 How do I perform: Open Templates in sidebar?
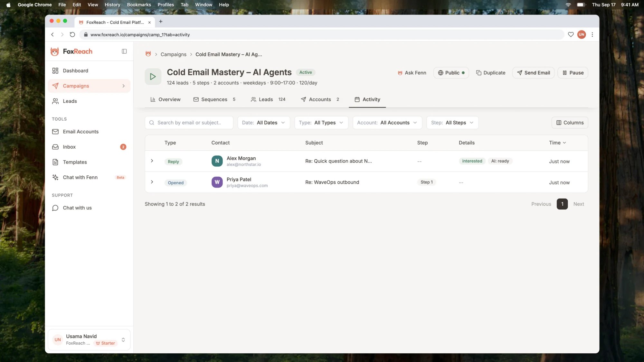point(89,162)
